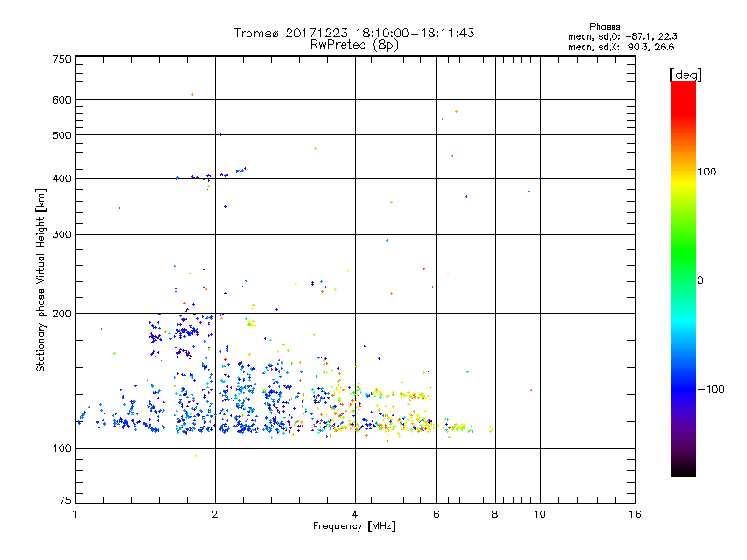Click the orange data point above the 600 km line
Image resolution: width=747 pixels, height=560 pixels.
click(x=192, y=95)
